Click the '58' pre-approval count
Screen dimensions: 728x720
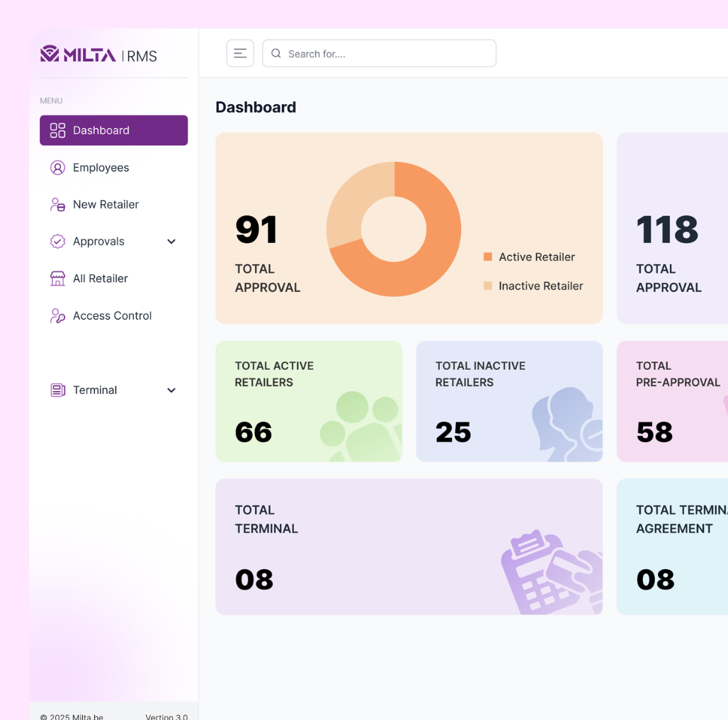pyautogui.click(x=654, y=432)
